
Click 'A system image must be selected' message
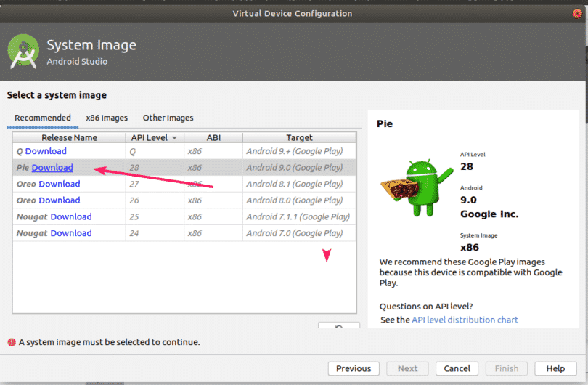[x=109, y=342]
